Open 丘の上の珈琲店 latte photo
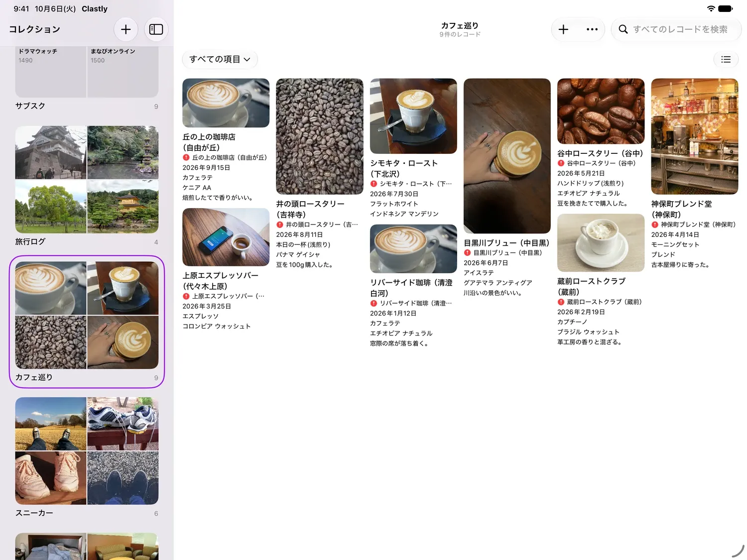The image size is (747, 560). tap(226, 103)
